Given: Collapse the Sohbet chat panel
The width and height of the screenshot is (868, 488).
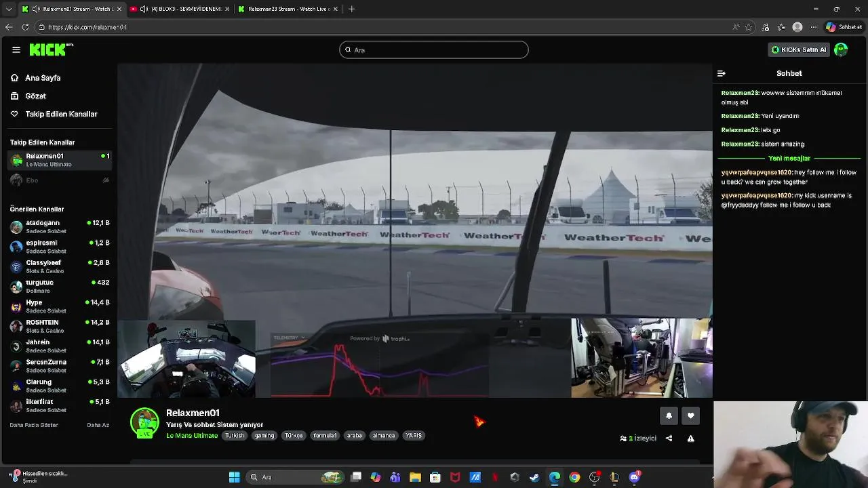Looking at the screenshot, I should click(x=722, y=73).
